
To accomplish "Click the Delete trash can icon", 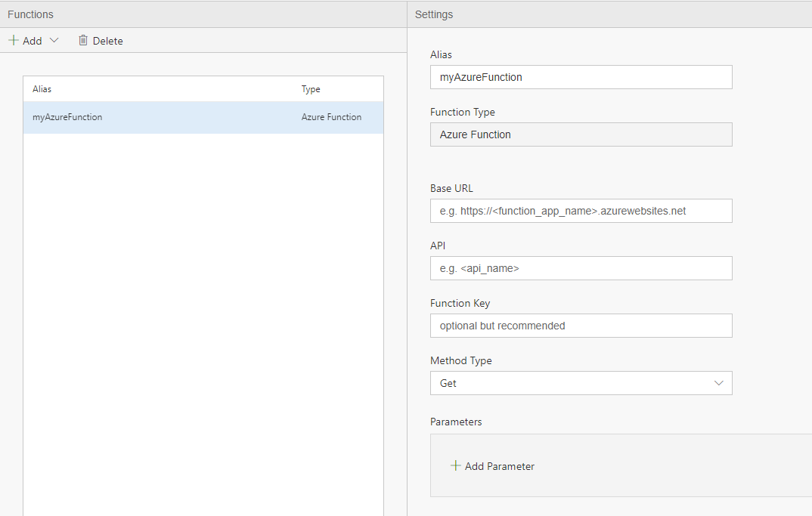I will tap(83, 41).
